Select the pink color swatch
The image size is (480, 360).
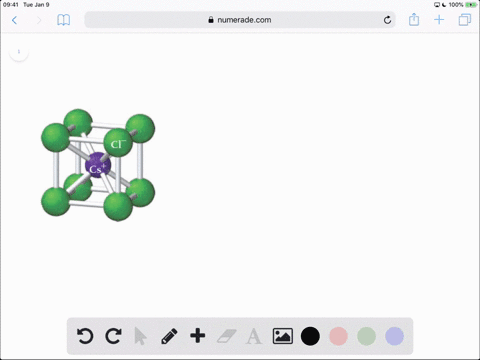pos(338,336)
